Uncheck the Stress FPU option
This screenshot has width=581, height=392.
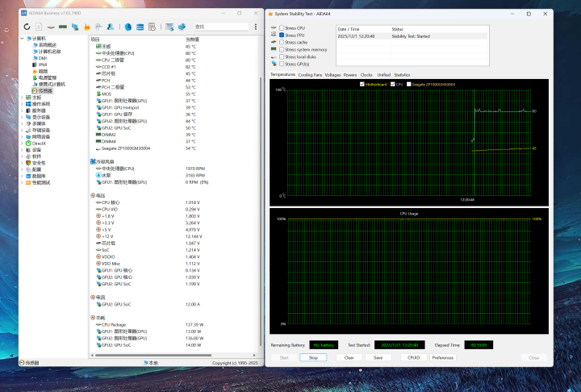282,35
